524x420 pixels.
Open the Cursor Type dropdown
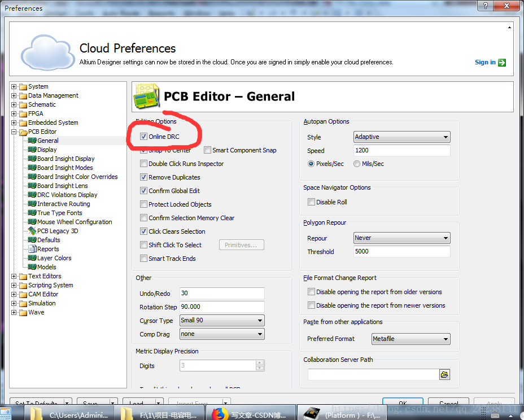pyautogui.click(x=222, y=320)
